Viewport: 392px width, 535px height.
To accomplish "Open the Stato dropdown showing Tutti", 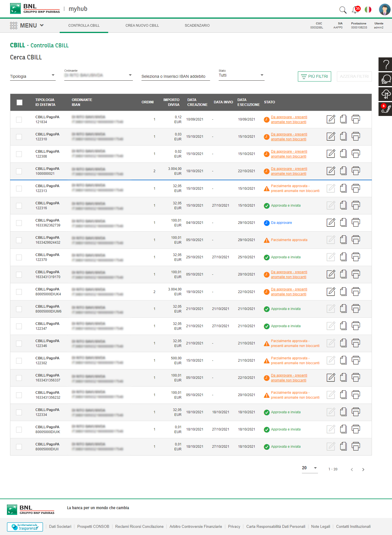I will pyautogui.click(x=241, y=75).
